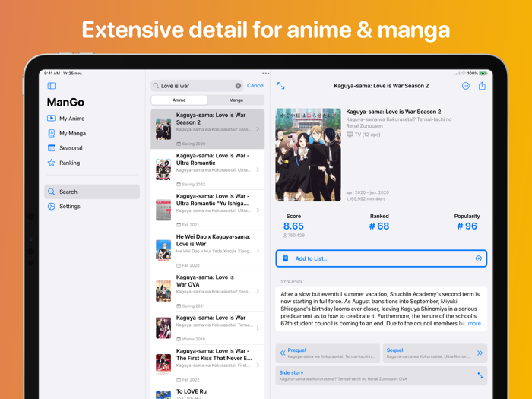Viewport: 532px width, 399px height.
Task: Open Seasonal calendar icon
Action: point(52,148)
